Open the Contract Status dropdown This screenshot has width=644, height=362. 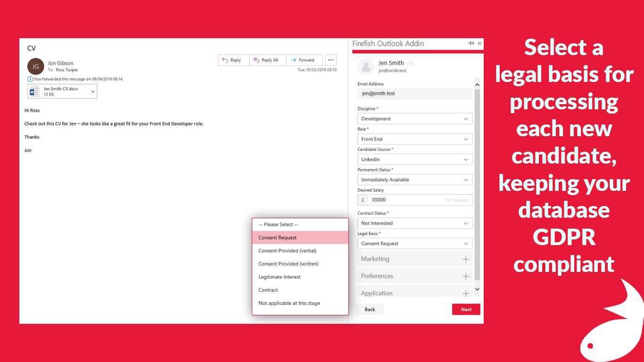pos(415,223)
